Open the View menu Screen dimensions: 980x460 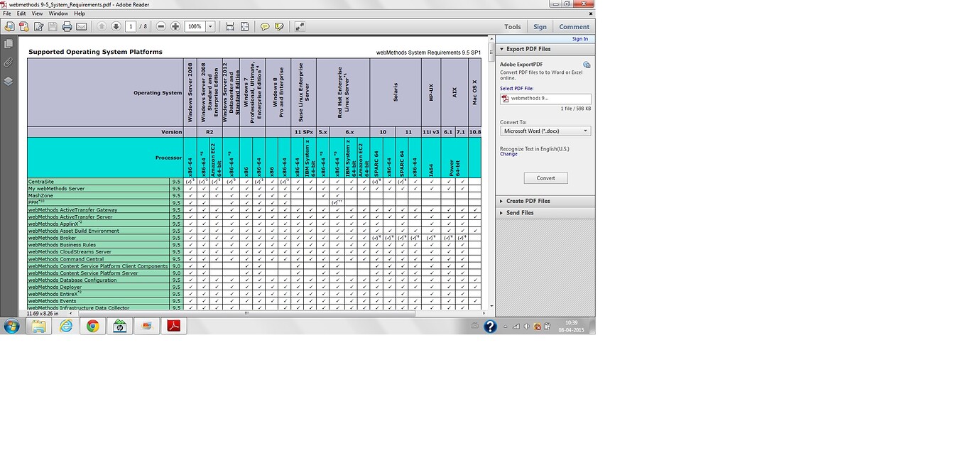pyautogui.click(x=37, y=13)
